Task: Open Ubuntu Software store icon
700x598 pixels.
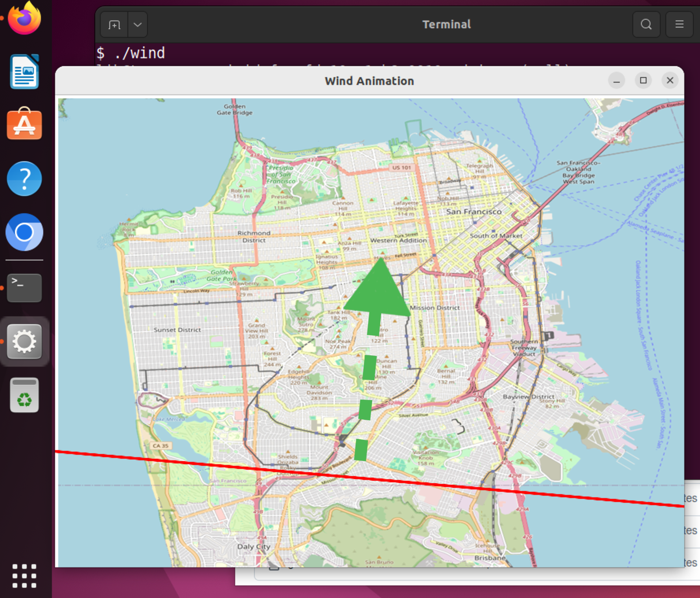Action: pos(24,124)
